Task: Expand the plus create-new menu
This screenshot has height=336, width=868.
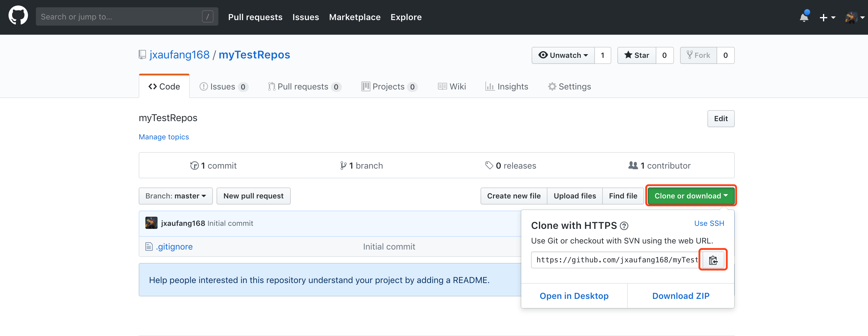Action: [827, 17]
